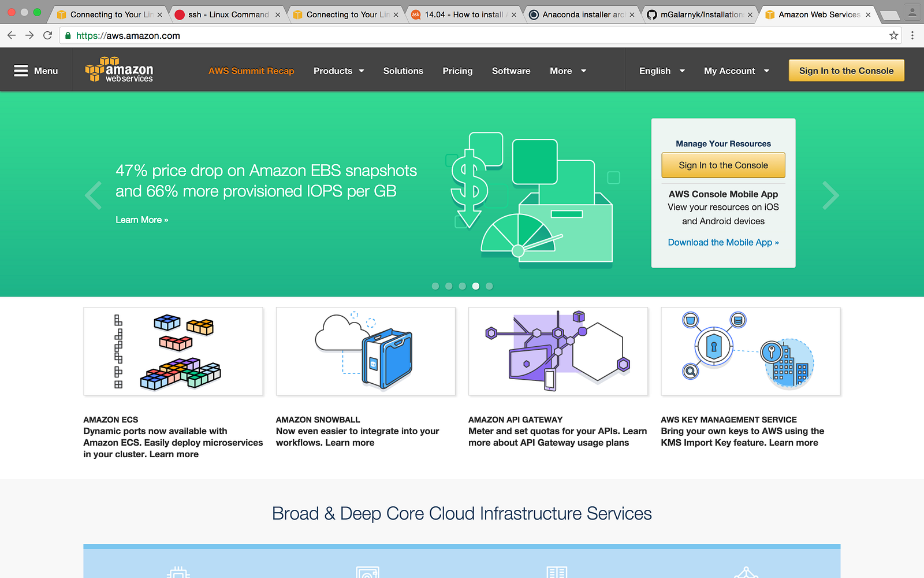Viewport: 924px width, 578px height.
Task: Click the API Gateway hexagon thumbnail
Action: point(558,351)
